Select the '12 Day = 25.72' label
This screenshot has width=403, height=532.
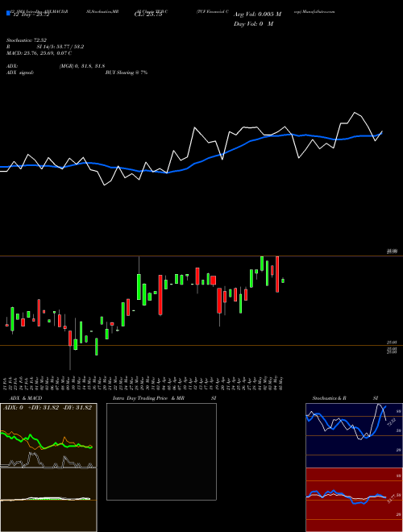(x=30, y=15)
